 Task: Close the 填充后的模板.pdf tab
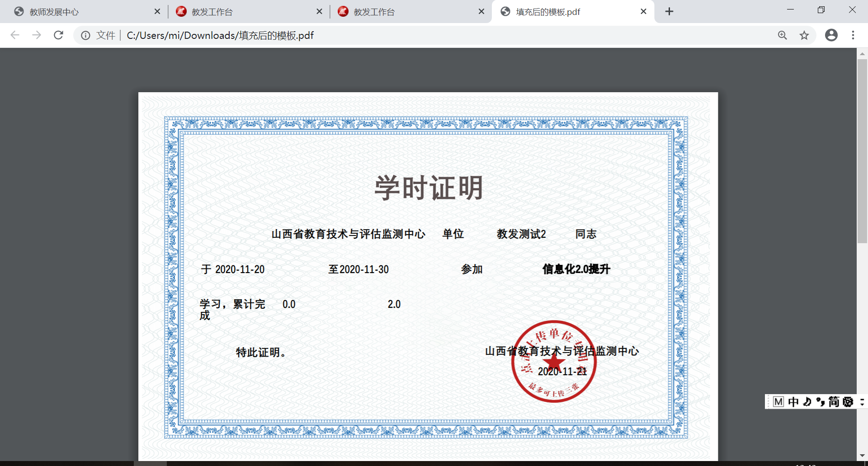click(x=643, y=12)
